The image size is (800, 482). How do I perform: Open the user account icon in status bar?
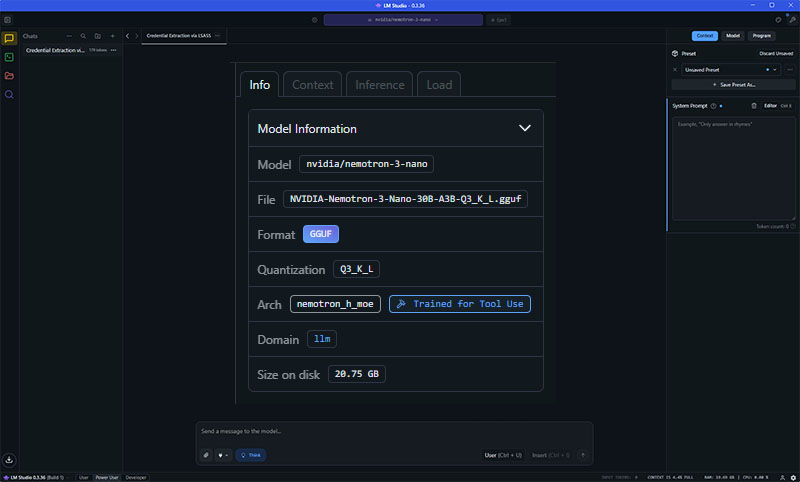pos(783,477)
